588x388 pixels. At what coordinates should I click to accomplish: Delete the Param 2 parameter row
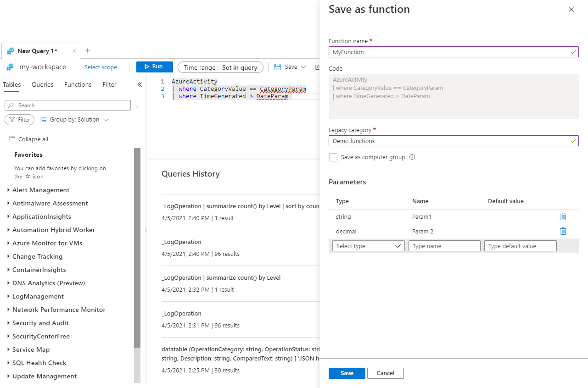point(563,231)
